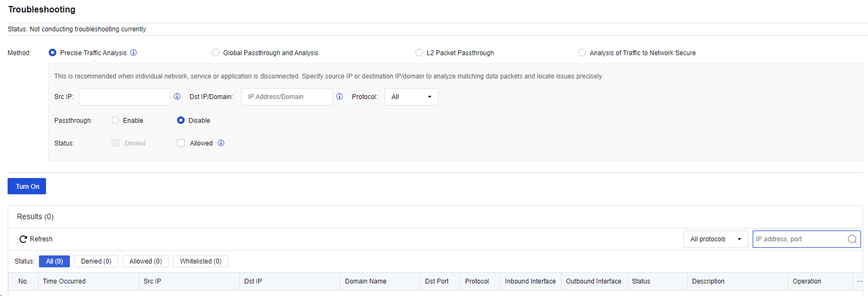868x296 pixels.
Task: Click info icon beside Src IP field
Action: pos(177,96)
